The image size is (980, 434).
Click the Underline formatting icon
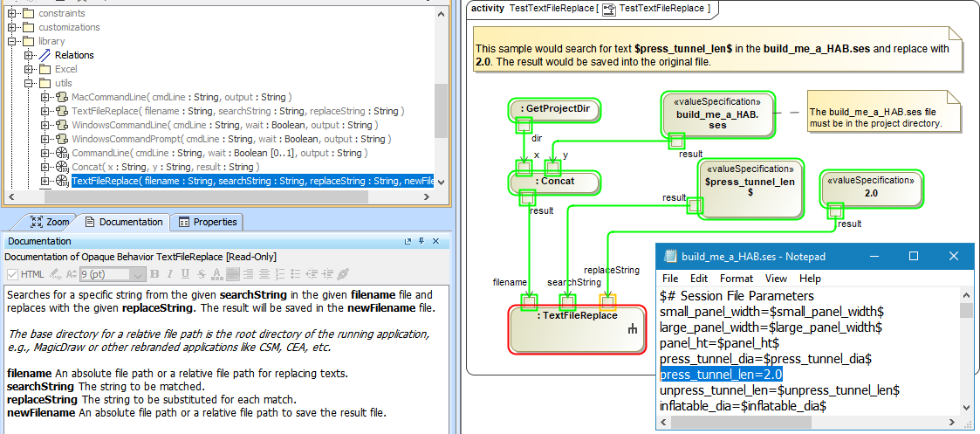pyautogui.click(x=186, y=274)
